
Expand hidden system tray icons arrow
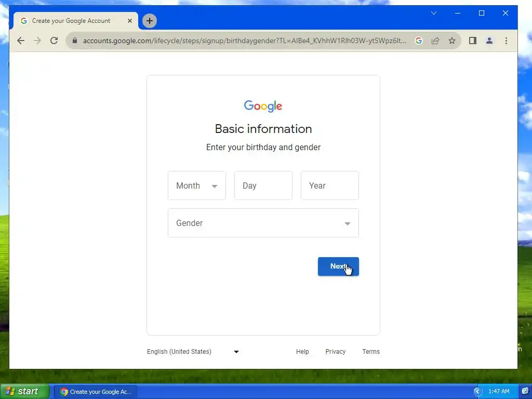(x=477, y=392)
